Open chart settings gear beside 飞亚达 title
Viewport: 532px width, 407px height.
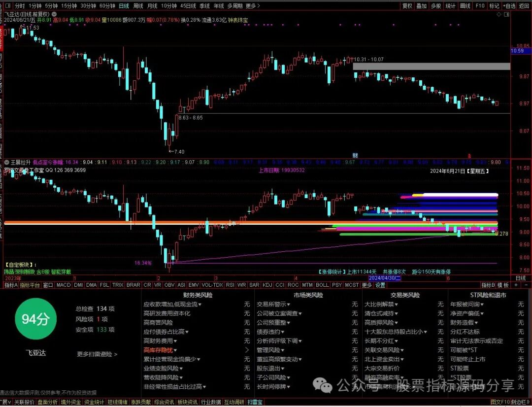[54, 14]
